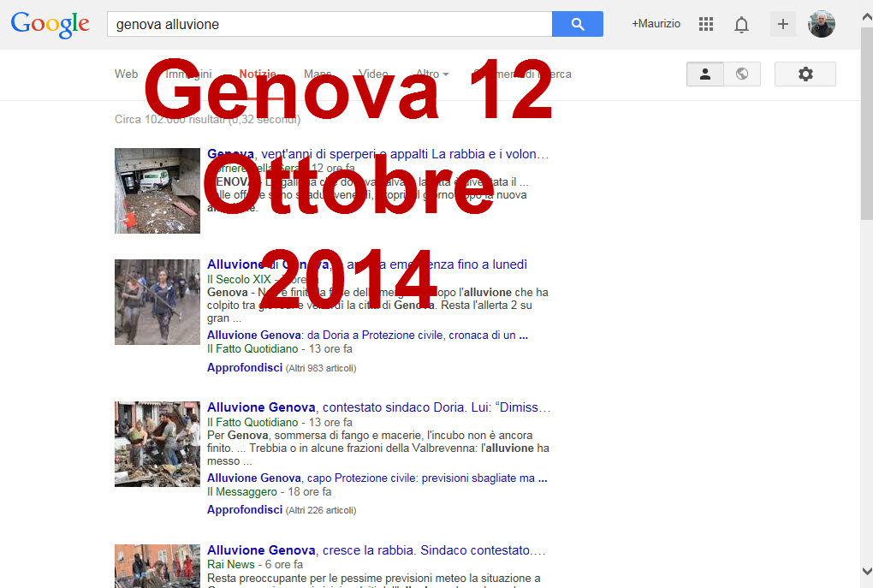
Task: Click the blue search magnifier button
Action: coord(578,24)
